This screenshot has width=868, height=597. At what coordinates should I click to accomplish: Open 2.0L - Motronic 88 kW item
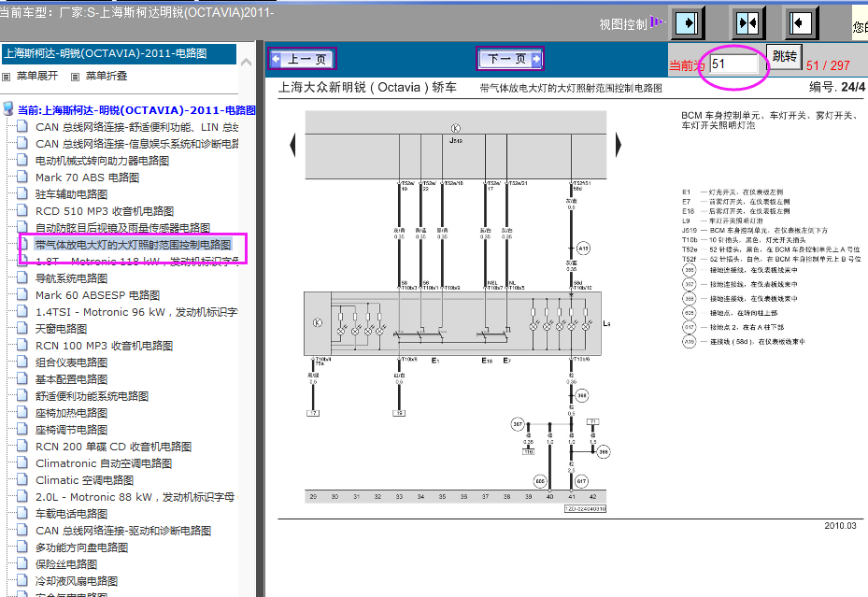click(x=136, y=497)
